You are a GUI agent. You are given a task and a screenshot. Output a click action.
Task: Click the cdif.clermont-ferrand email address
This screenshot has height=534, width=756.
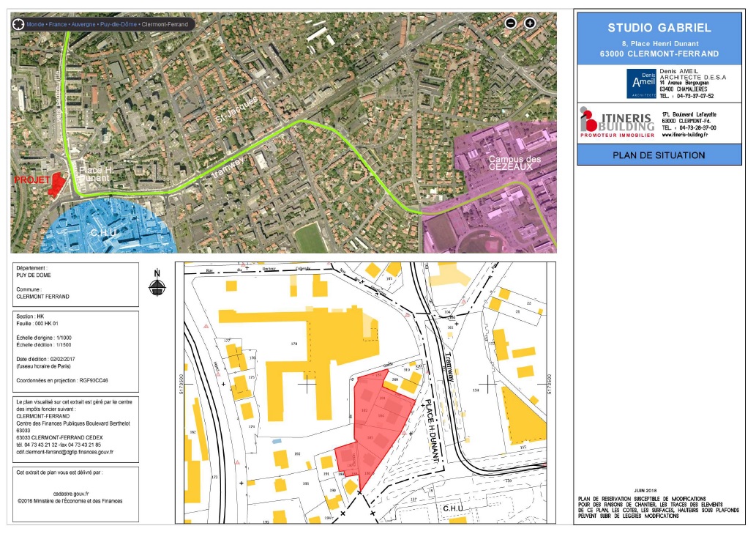tap(64, 452)
